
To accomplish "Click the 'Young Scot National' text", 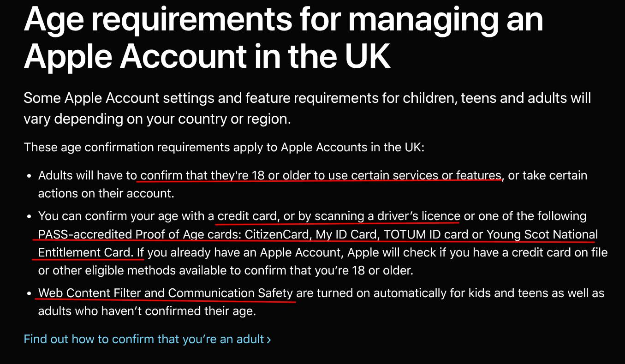I will (542, 234).
